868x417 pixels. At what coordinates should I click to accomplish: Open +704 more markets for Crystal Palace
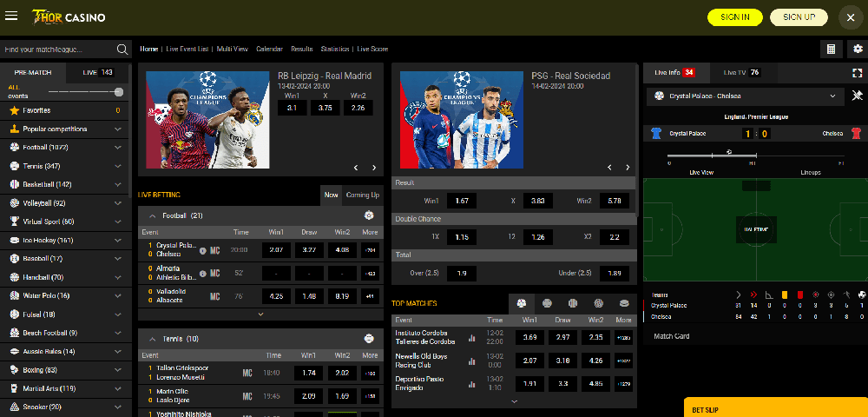(369, 250)
